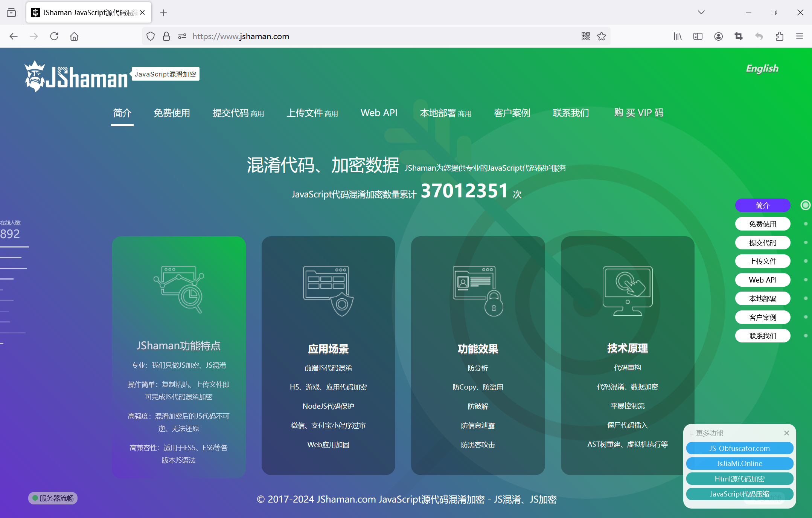Open the Firefox account profile icon
The image size is (812, 518).
point(718,36)
